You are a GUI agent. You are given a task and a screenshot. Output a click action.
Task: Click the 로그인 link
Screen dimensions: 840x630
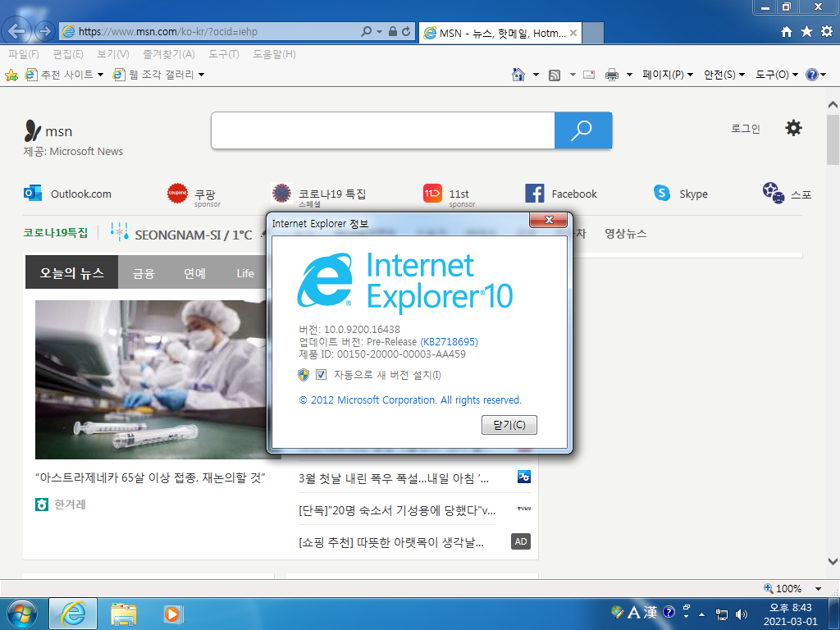(x=745, y=129)
